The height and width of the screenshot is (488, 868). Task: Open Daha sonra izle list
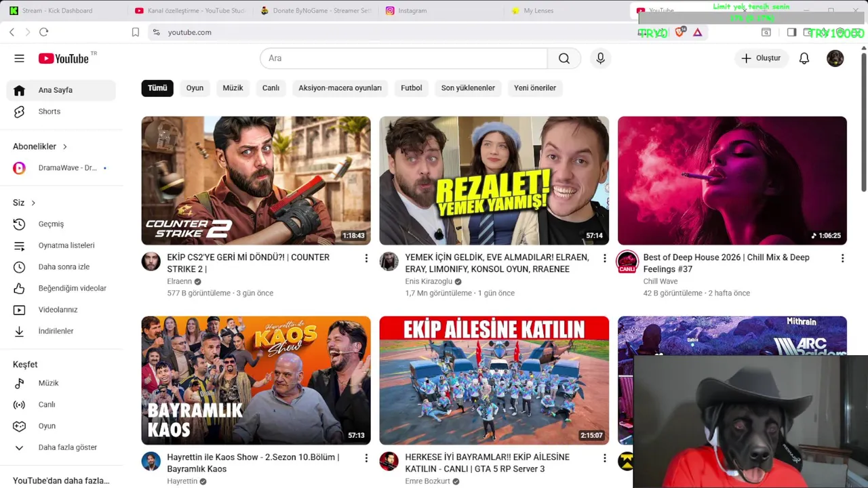pos(61,267)
